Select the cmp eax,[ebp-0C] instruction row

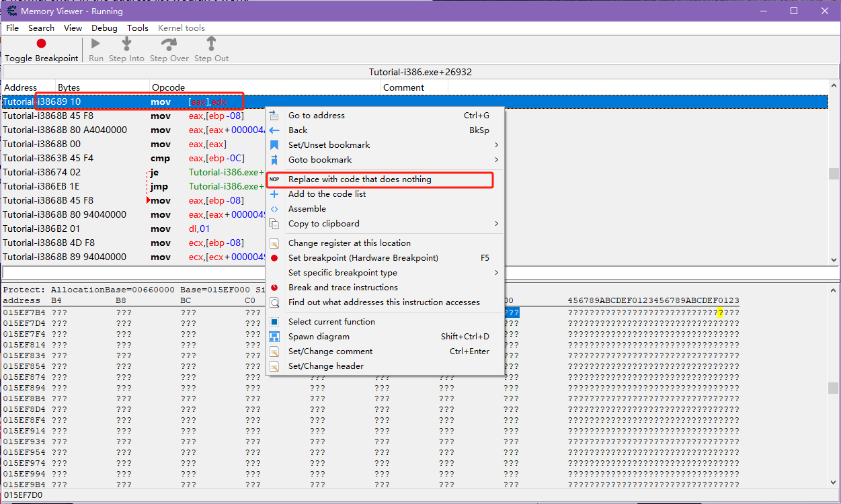coord(415,159)
